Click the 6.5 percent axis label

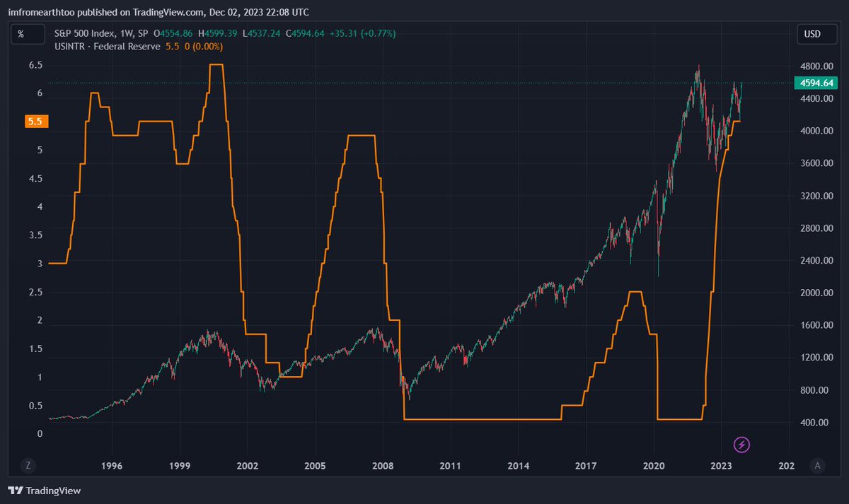[x=35, y=65]
